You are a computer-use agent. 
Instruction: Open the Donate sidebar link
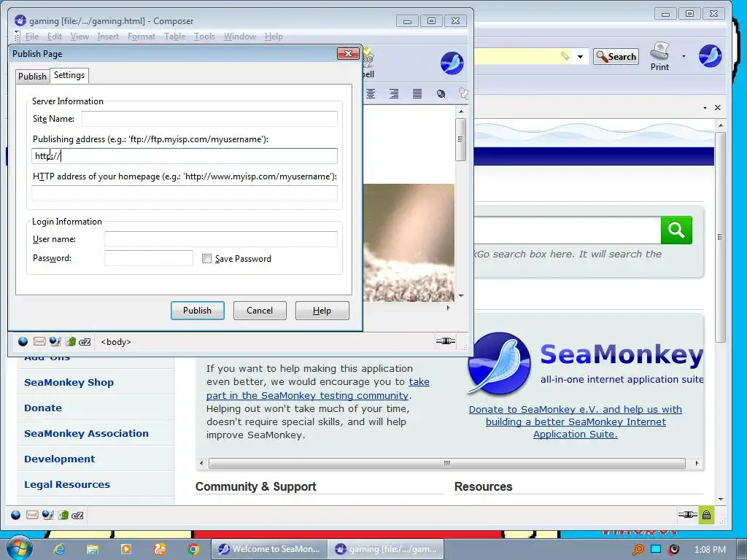[43, 408]
